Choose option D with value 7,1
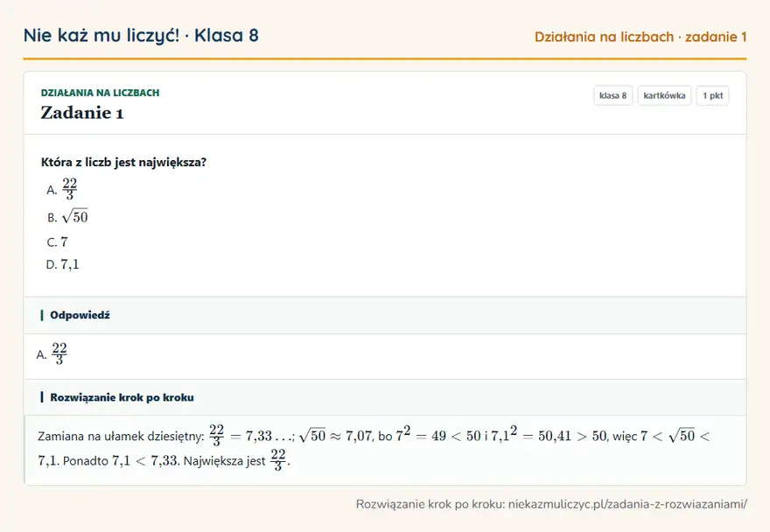The height and width of the screenshot is (532, 770). pyautogui.click(x=62, y=264)
